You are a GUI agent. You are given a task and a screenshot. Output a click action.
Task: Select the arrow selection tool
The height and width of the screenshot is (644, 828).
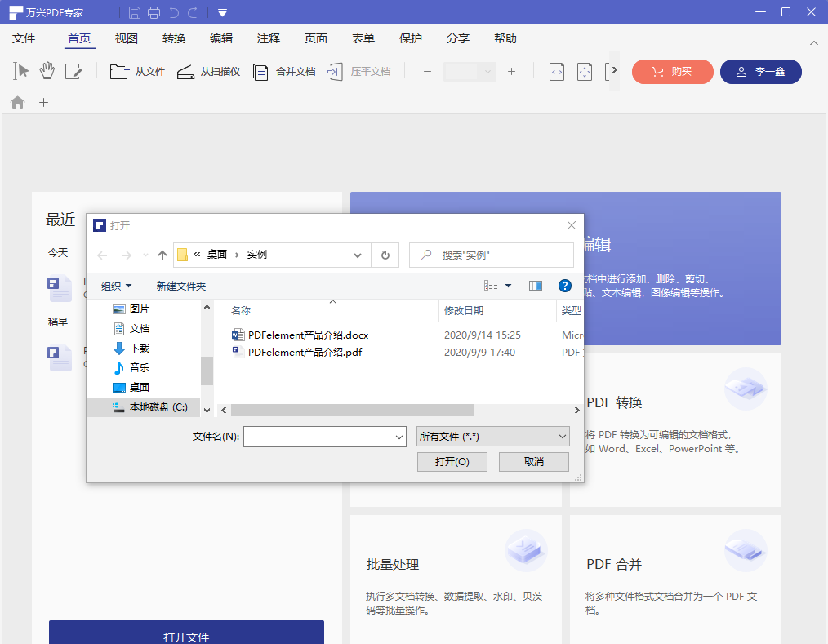[20, 72]
